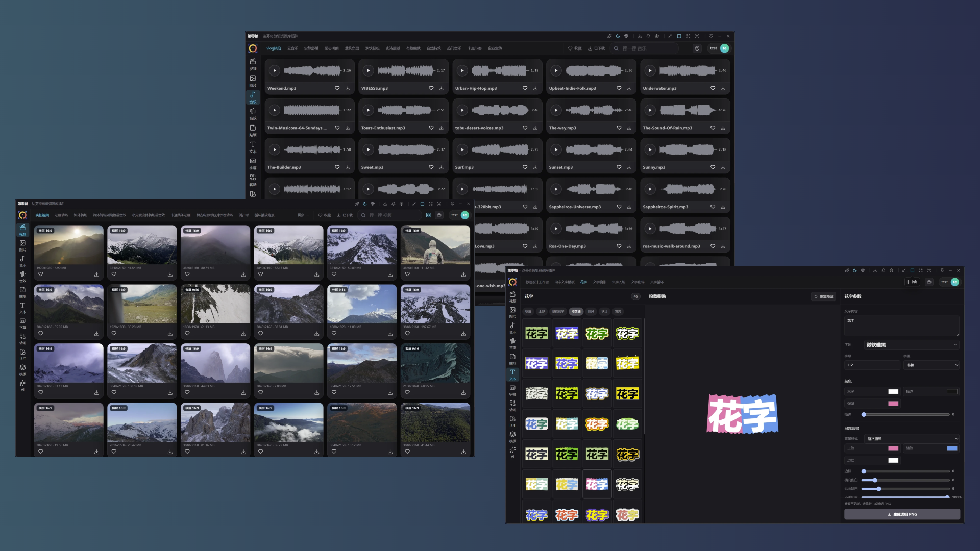Viewport: 980px width, 551px height.
Task: Toggle the dark mode moon icon in music window
Action: 618,36
